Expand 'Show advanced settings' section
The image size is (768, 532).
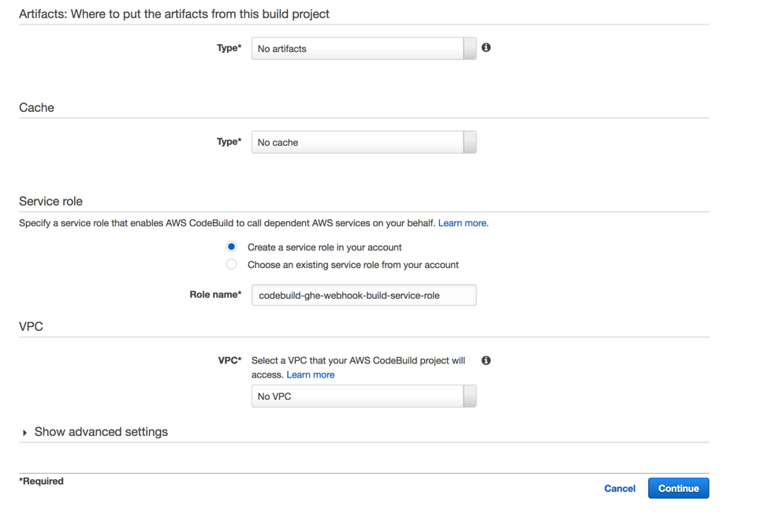[101, 432]
